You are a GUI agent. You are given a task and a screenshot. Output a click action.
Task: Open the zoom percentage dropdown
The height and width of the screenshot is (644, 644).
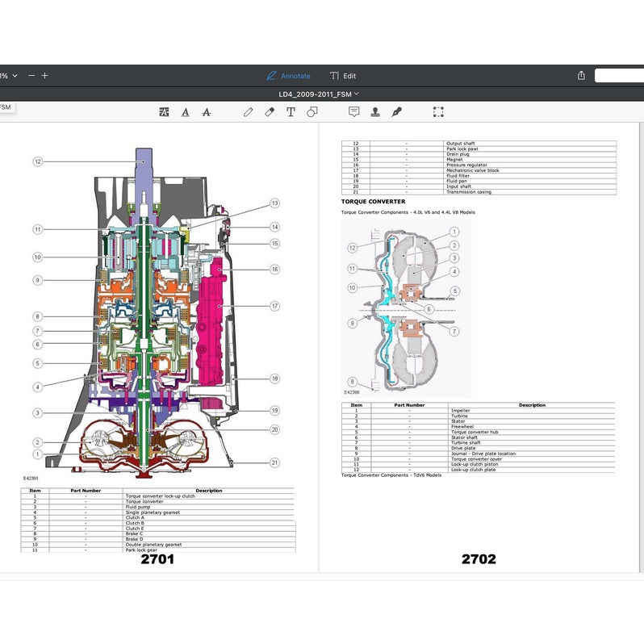(8, 76)
